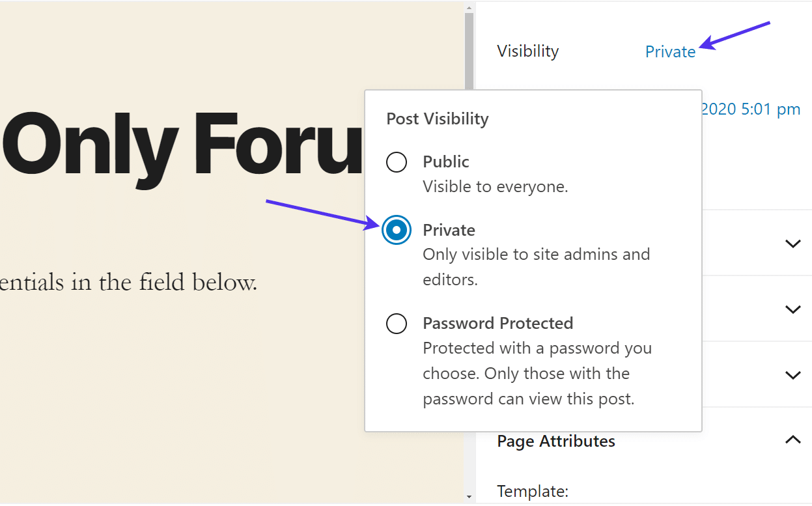Expand the topmost collapsed settings panel chevron
Image resolution: width=812 pixels, height=506 pixels.
point(792,243)
